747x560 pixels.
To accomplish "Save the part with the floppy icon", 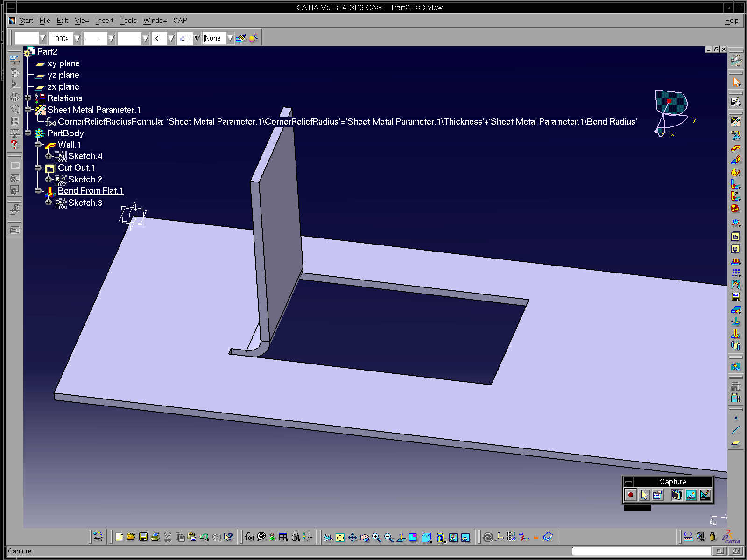I will click(143, 537).
